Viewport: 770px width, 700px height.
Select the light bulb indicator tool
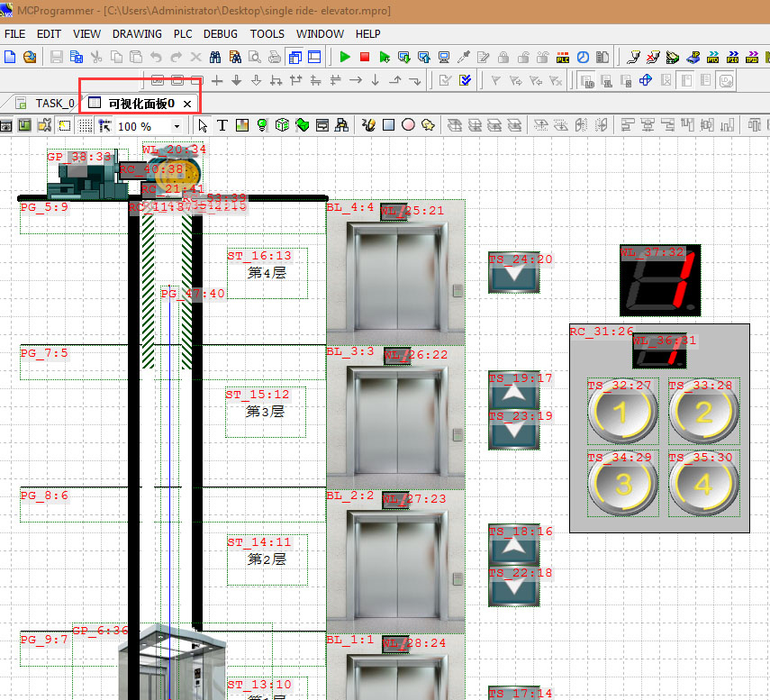(x=262, y=126)
